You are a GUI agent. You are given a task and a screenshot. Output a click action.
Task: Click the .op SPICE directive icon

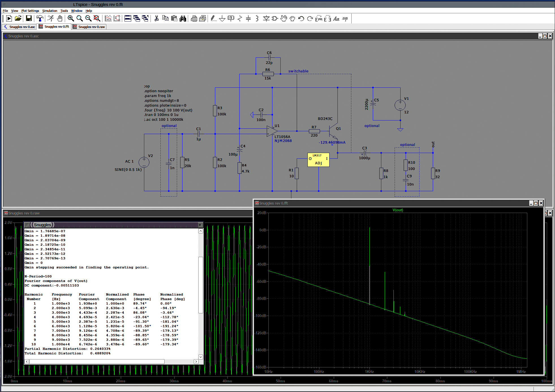tap(345, 19)
